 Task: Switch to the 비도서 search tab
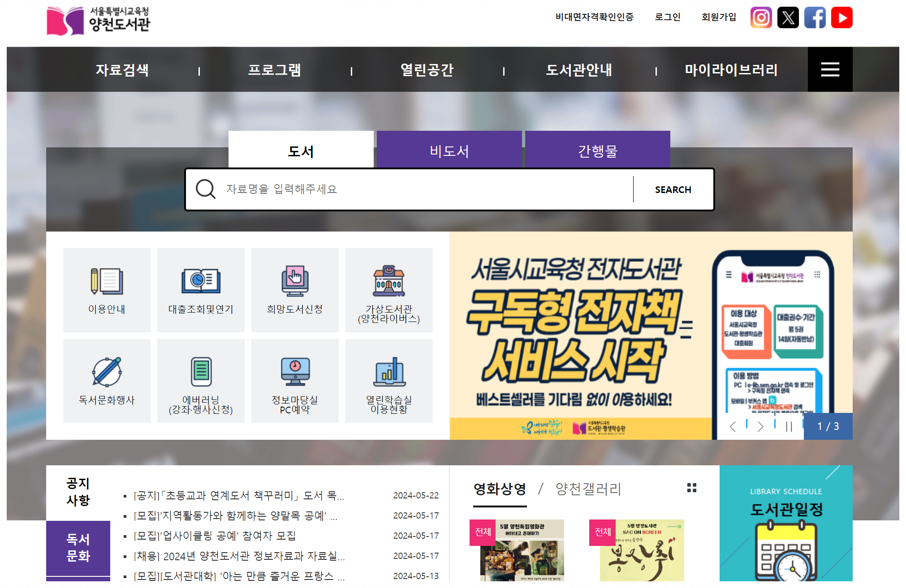click(449, 151)
